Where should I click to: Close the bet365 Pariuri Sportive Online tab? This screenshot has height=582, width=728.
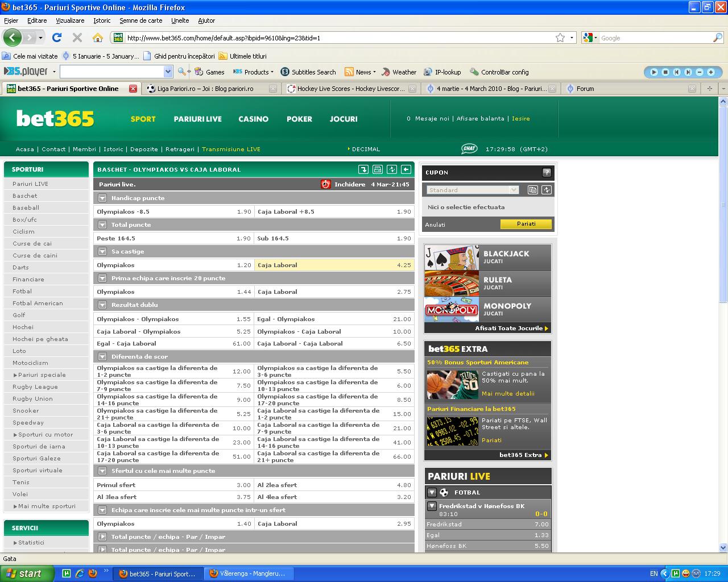[x=133, y=89]
